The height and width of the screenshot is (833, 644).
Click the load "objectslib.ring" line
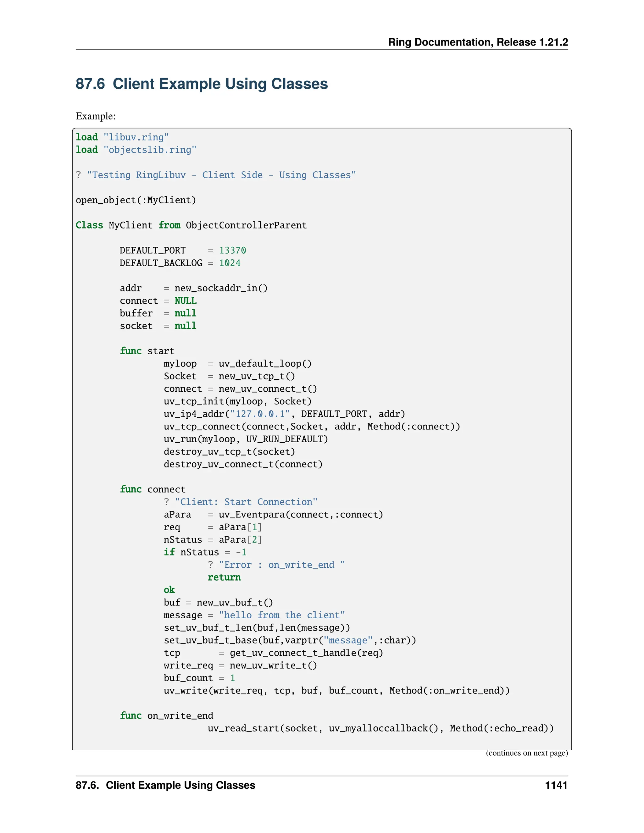click(x=136, y=150)
